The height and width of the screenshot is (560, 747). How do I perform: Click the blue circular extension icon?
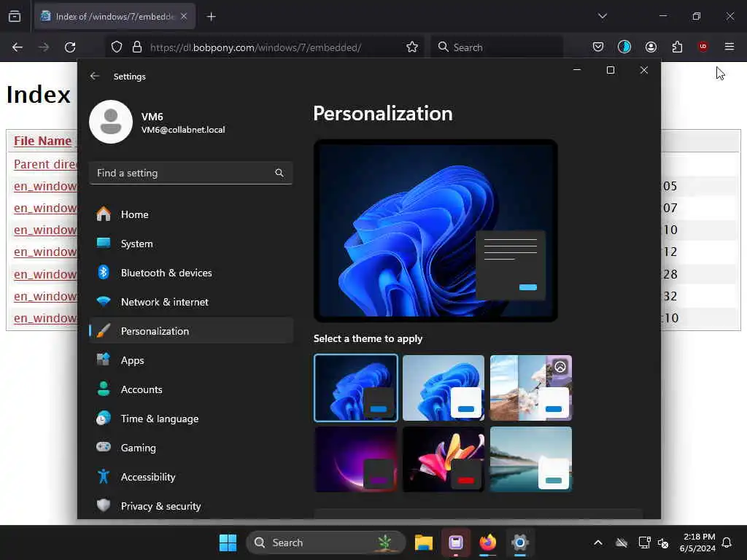point(624,47)
